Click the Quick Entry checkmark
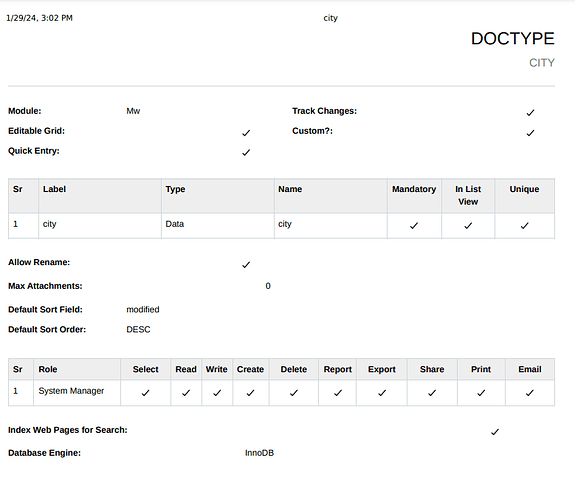The height and width of the screenshot is (500, 575). point(246,152)
